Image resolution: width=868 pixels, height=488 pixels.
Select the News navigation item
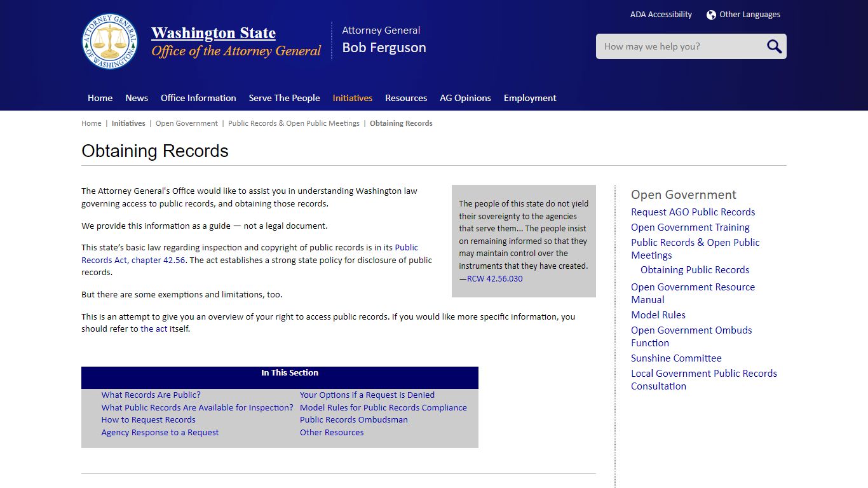pos(137,98)
